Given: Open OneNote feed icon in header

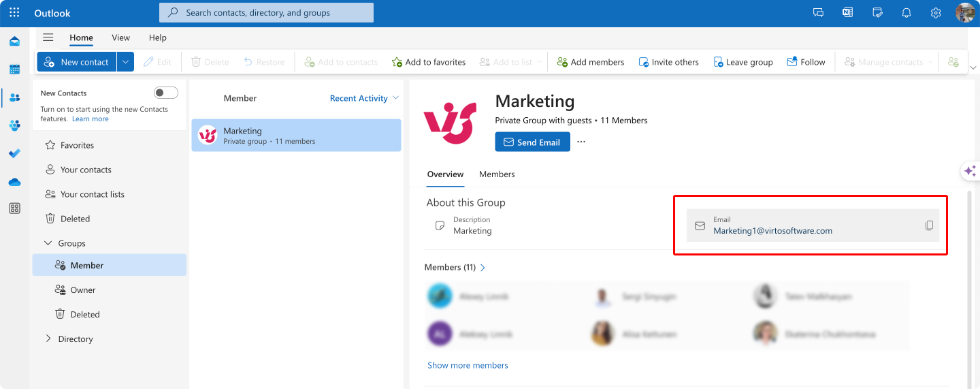Looking at the screenshot, I should pos(847,13).
